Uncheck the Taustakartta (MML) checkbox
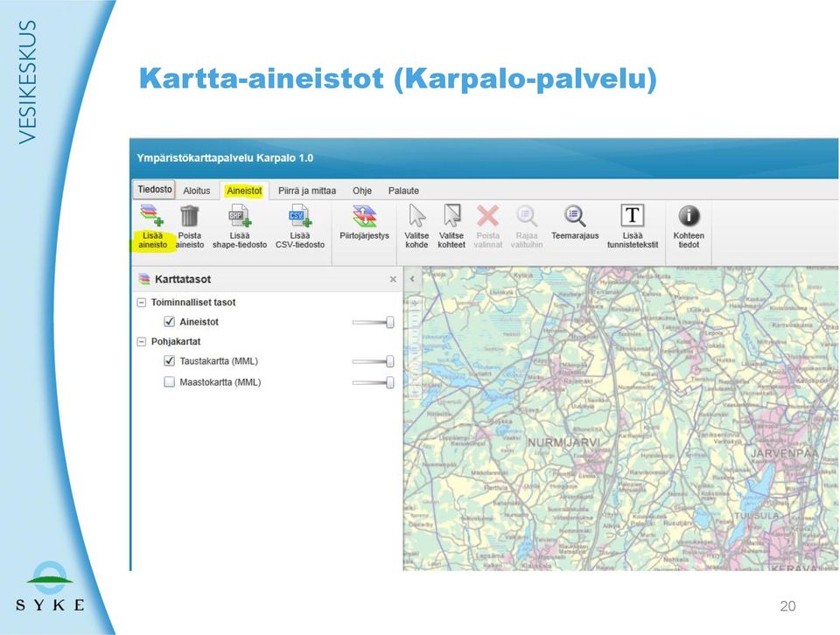This screenshot has width=840, height=635. tap(169, 361)
